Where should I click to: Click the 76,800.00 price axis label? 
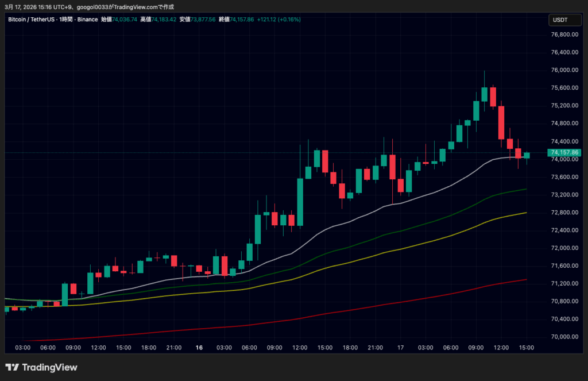coord(563,34)
